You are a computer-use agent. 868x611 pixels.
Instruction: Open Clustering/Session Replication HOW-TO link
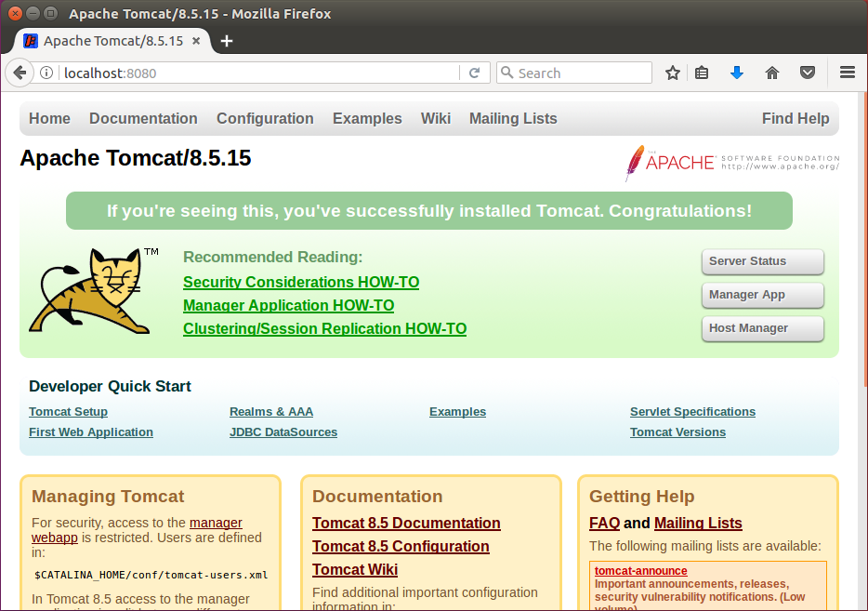point(325,328)
